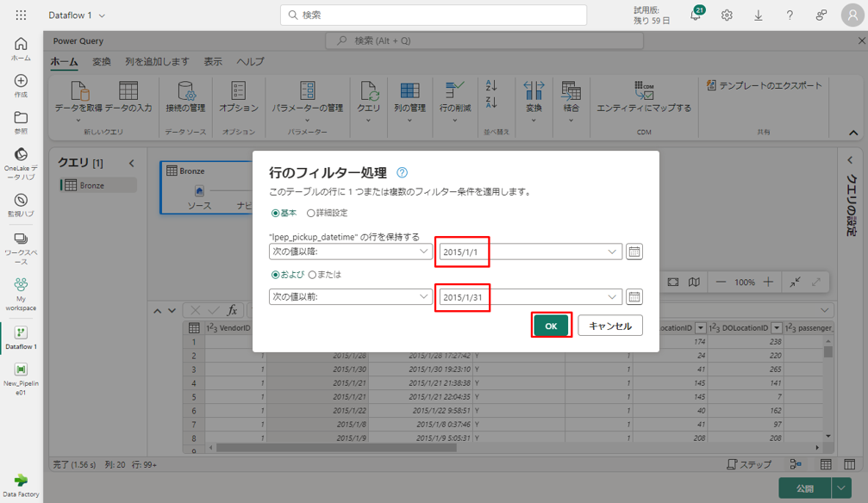Screen dimensions: 868x503
Task: Click the calendar icon beside 2015/1/1
Action: tap(634, 251)
